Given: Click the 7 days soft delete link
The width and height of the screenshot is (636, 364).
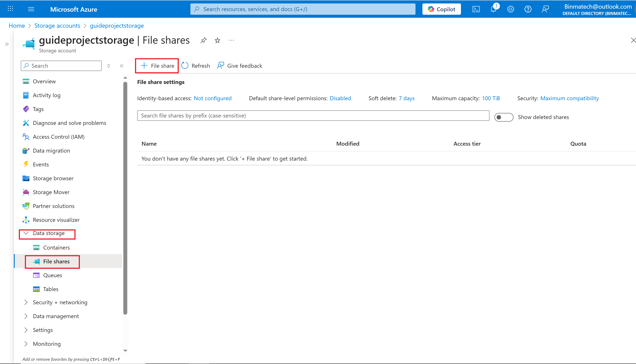Looking at the screenshot, I should click(x=406, y=98).
